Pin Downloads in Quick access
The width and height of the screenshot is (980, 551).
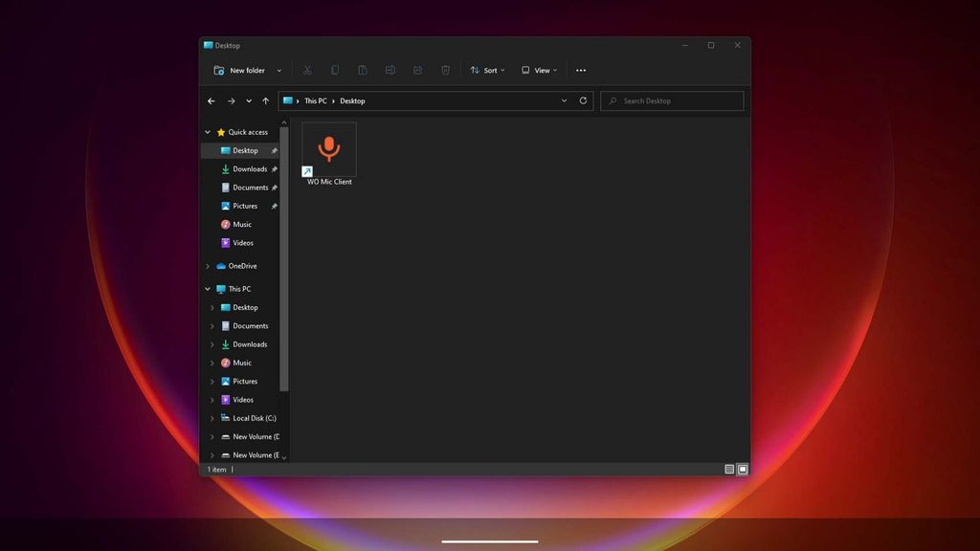pyautogui.click(x=275, y=168)
